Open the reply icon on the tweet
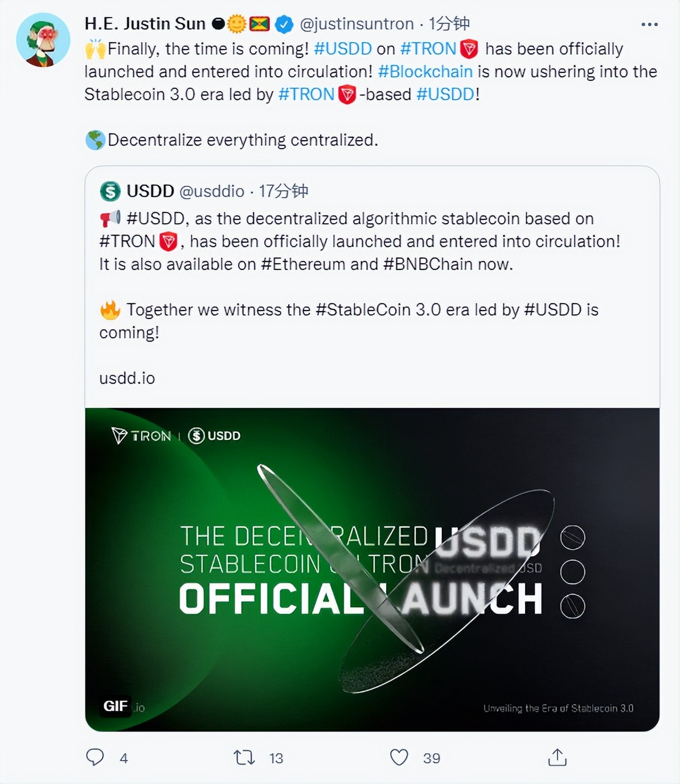Viewport: 680px width, 784px height. [x=96, y=758]
